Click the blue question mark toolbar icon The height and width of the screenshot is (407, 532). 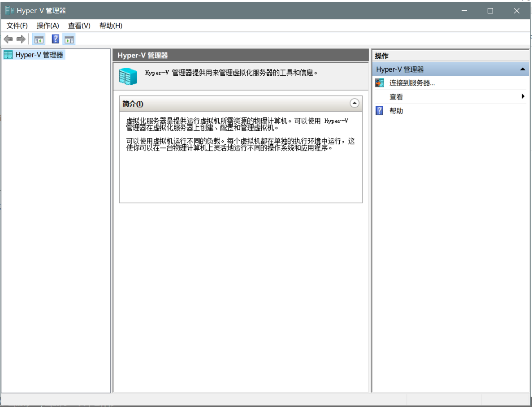[55, 39]
